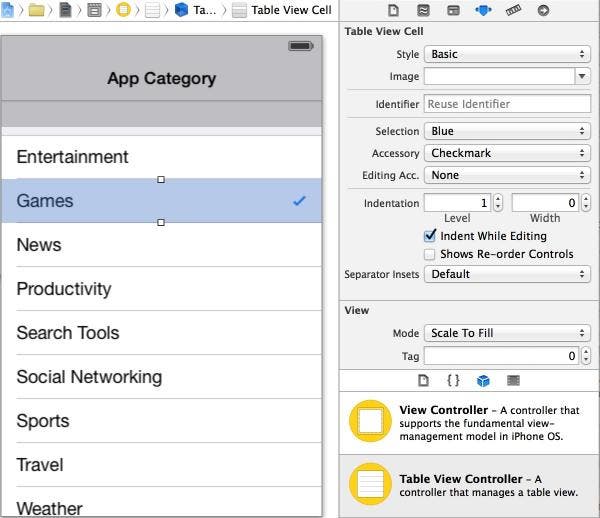This screenshot has height=518, width=600.
Task: Open the Style dropdown set to Basic
Action: (507, 54)
